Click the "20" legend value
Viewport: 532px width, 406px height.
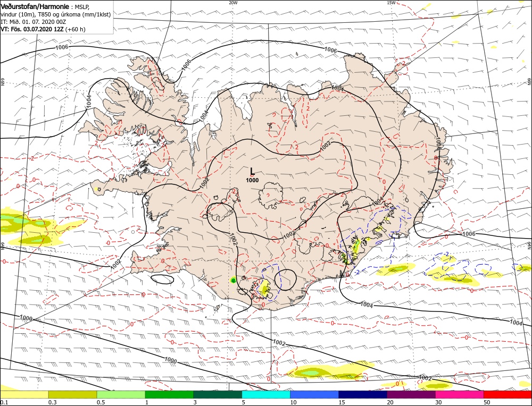[x=390, y=402]
